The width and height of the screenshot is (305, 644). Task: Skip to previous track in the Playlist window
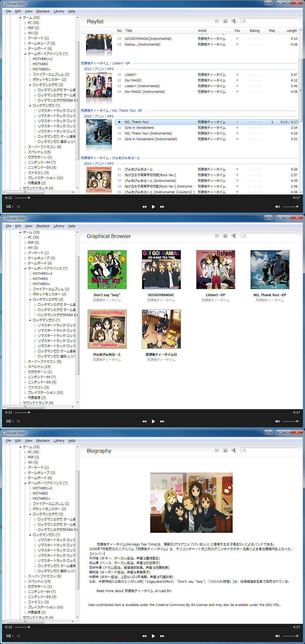click(x=144, y=207)
